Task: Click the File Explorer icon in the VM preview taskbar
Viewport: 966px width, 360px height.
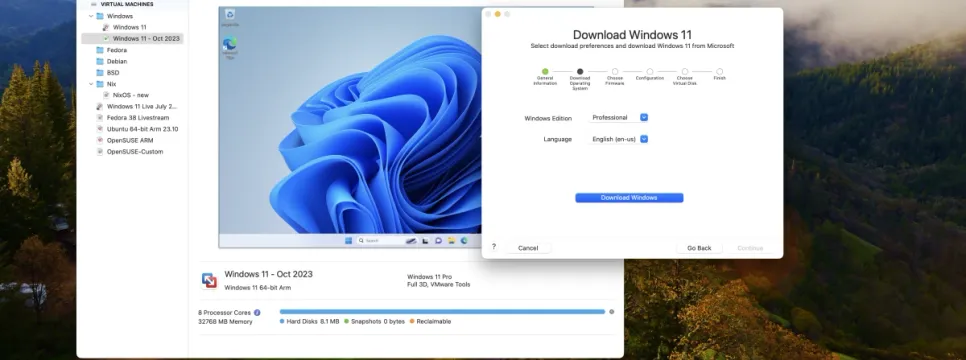Action: click(x=451, y=240)
